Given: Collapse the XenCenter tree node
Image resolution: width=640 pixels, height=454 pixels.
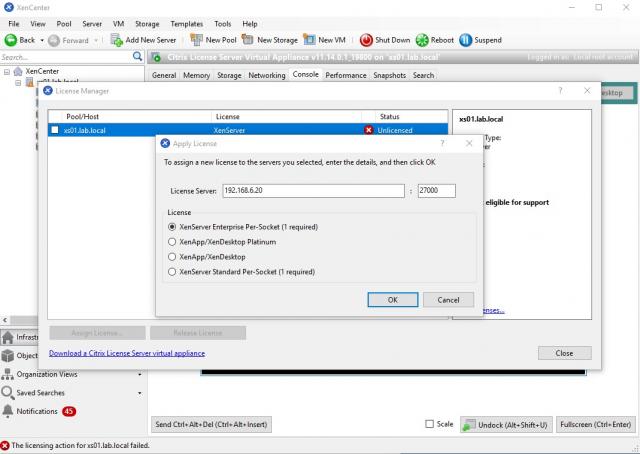Looking at the screenshot, I should [7, 72].
